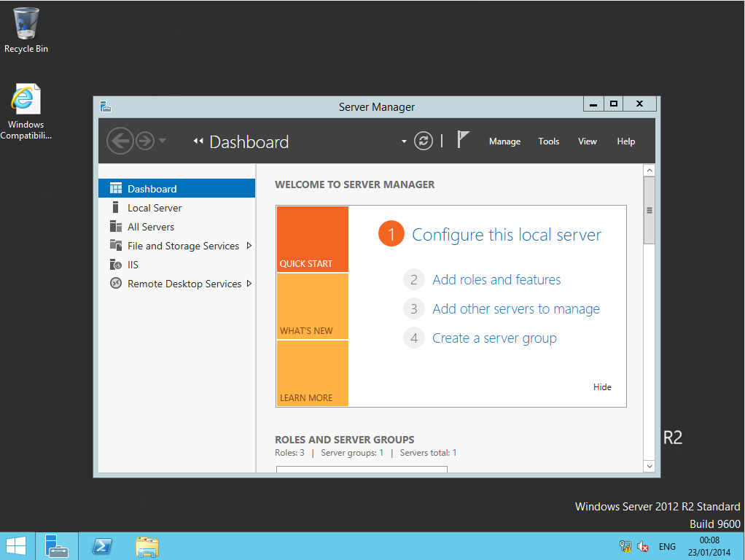
Task: Open File Explorer from the taskbar
Action: [147, 546]
